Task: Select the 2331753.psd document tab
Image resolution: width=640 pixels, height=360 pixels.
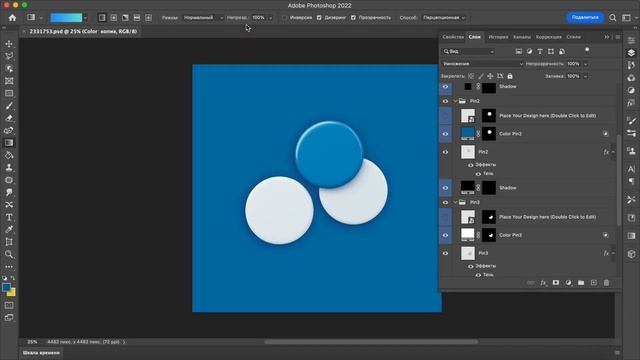Action: coord(83,31)
